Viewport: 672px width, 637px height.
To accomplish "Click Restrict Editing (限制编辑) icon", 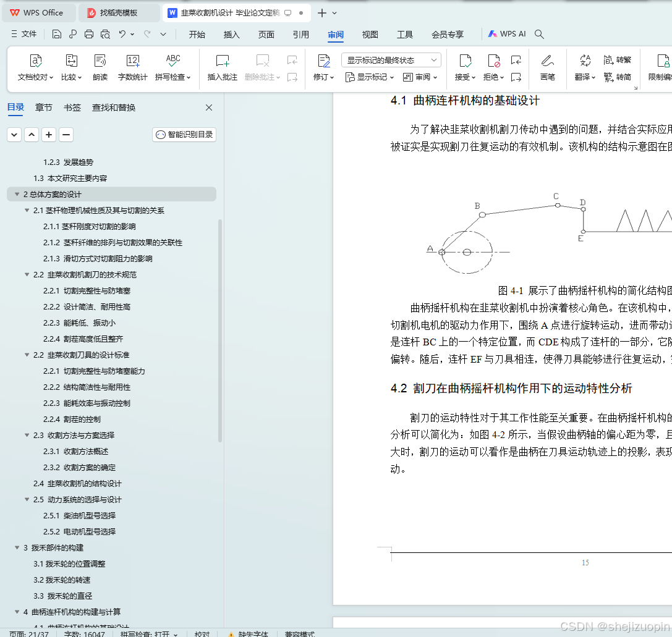I will click(663, 61).
